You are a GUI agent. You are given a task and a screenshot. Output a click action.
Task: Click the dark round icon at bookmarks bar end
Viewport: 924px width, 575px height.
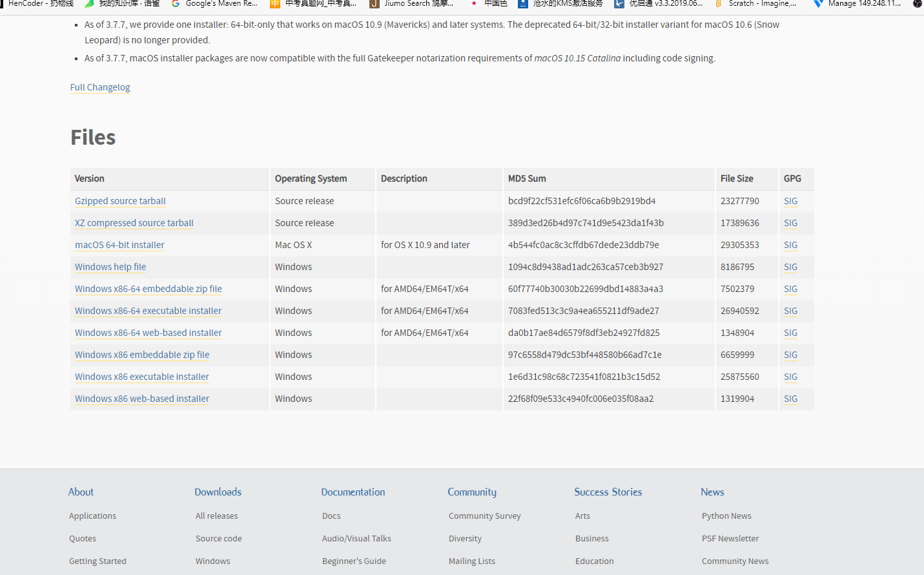click(918, 3)
